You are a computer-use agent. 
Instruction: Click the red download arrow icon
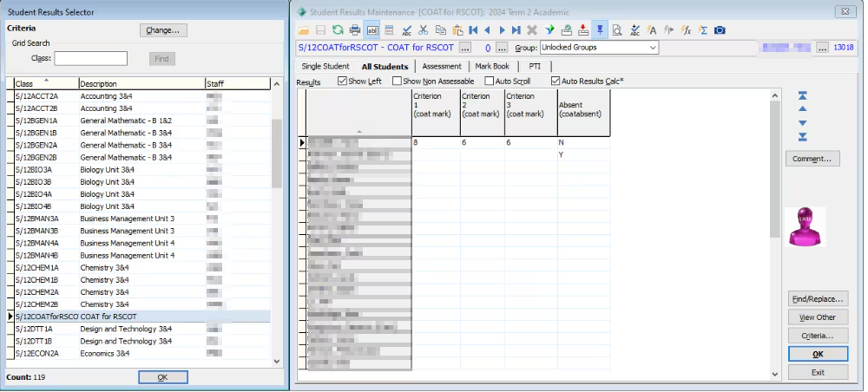point(583,30)
